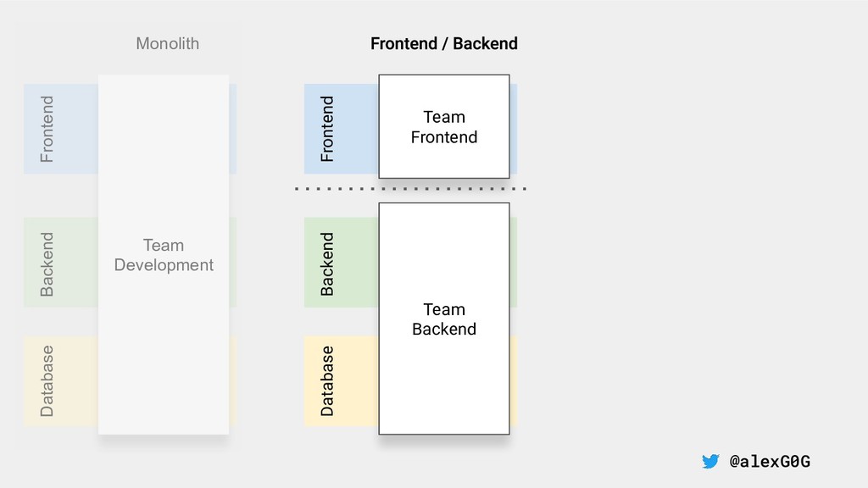
Task: Select the bold Frontend label beside Team Frontend
Action: 327,129
